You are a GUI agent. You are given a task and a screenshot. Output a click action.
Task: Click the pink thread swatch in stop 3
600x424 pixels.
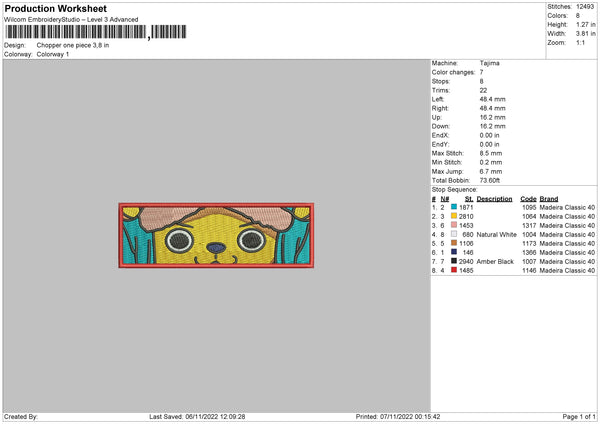pos(455,224)
